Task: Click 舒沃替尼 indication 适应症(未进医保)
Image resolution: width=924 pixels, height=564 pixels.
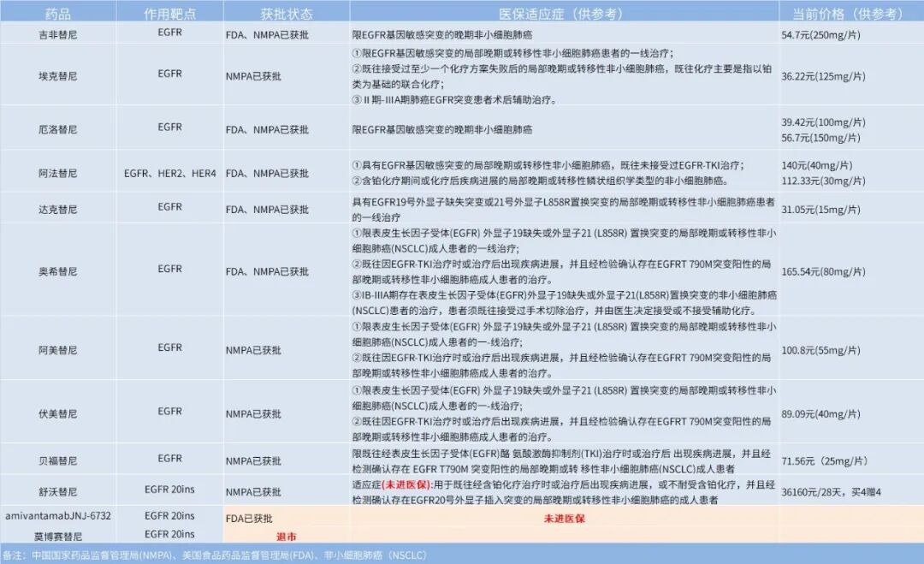Action: 563,491
